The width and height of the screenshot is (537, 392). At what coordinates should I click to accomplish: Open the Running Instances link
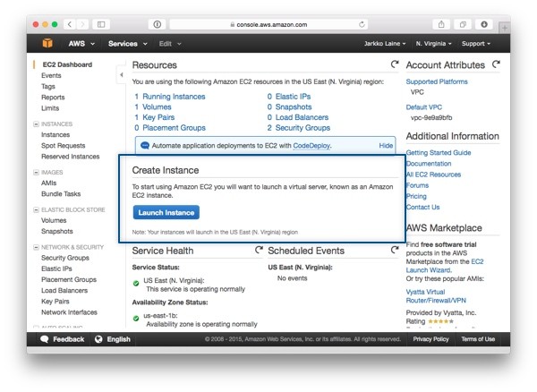(174, 97)
